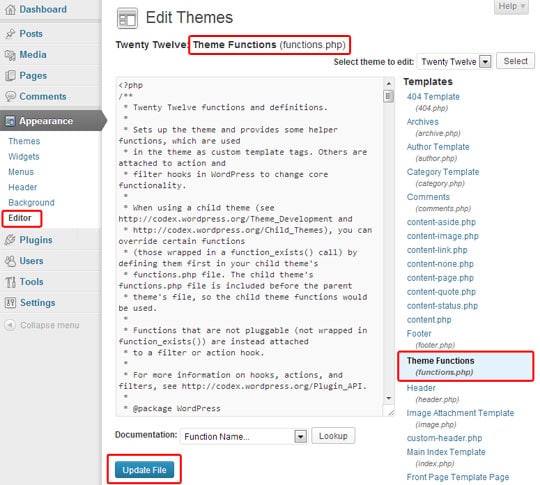Screen dimensions: 540x485
Task: Open the Widgets submenu item
Action: click(x=24, y=156)
